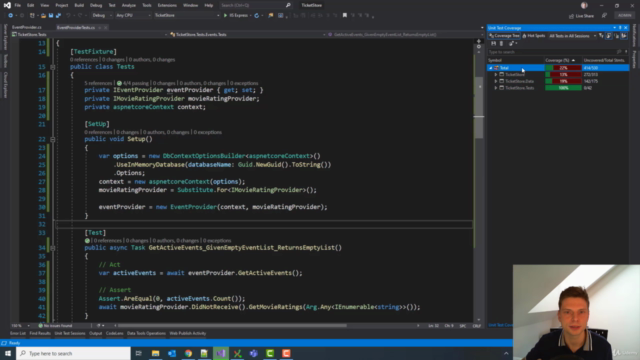Open the TicketStore.Tests project navigation dropdown

point(89,35)
